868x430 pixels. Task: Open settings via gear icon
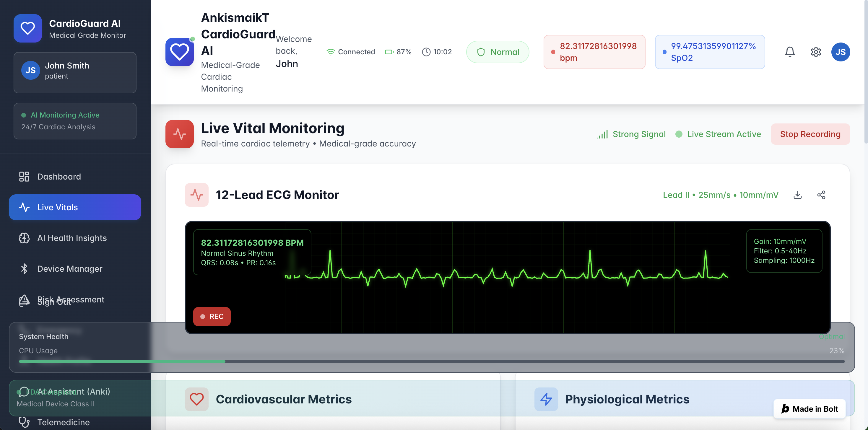coord(815,52)
